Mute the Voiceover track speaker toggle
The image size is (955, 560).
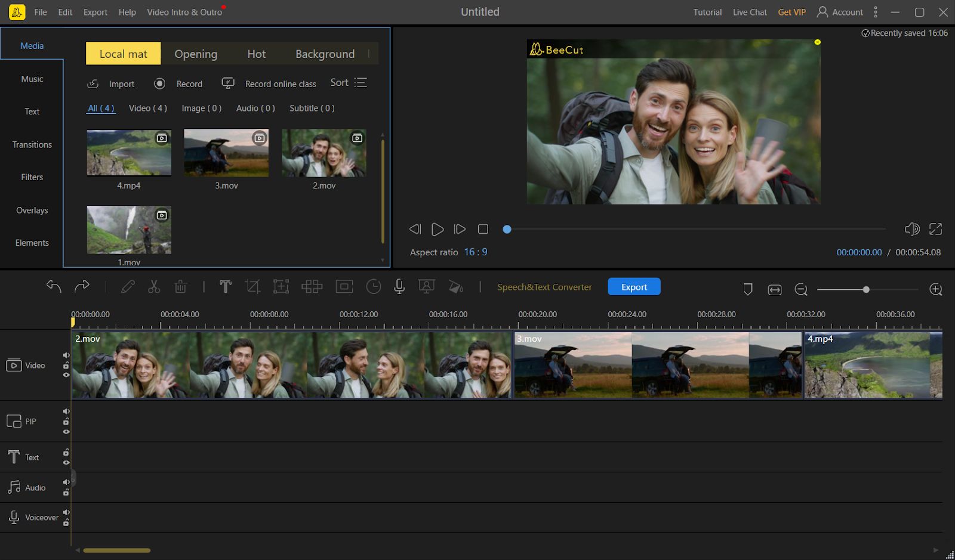[x=66, y=512]
